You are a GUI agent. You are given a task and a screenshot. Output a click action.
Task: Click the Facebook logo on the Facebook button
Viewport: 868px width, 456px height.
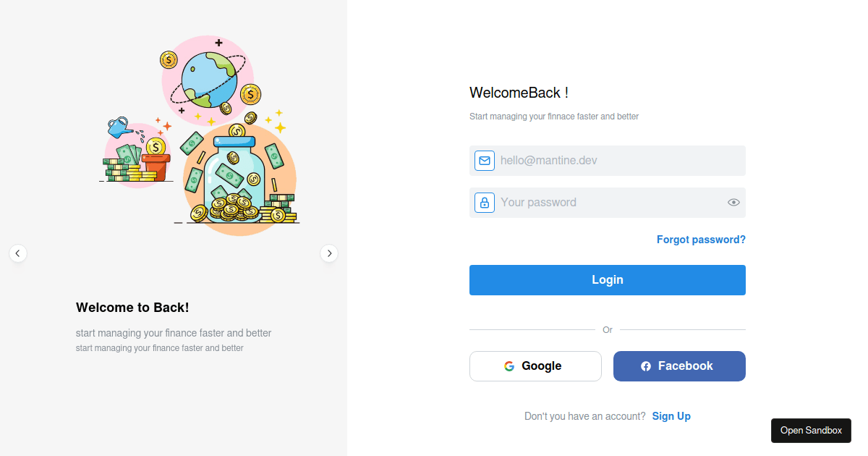click(646, 366)
